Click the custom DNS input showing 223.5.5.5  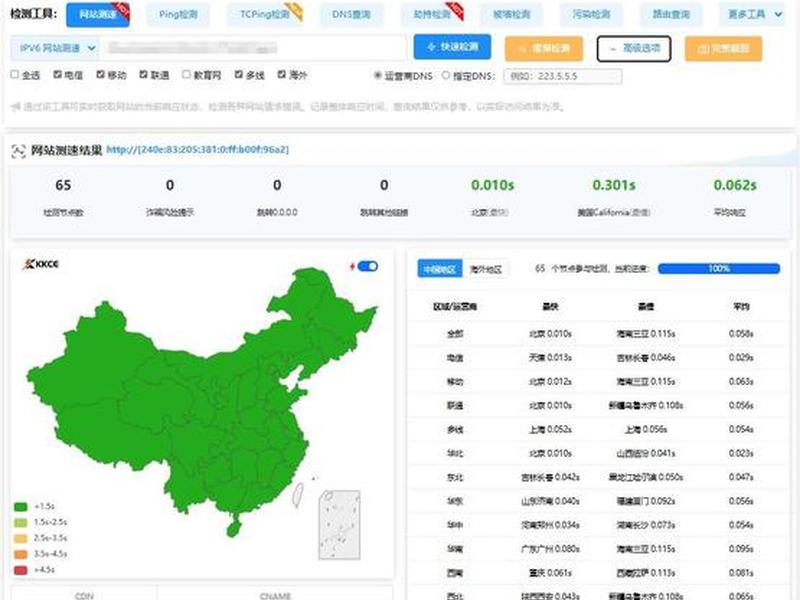click(563, 77)
